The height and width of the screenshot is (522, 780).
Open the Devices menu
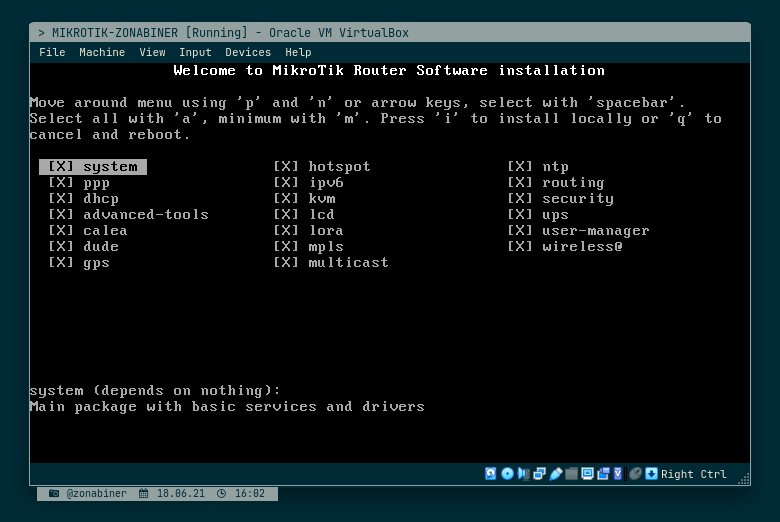248,52
